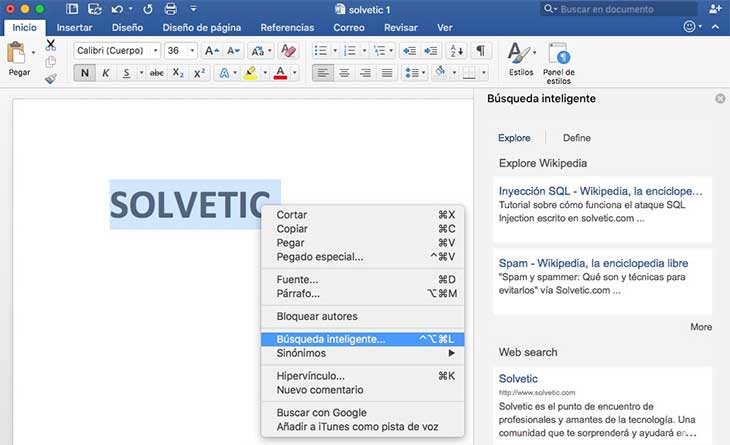Click the Format Painter brush icon

(50, 78)
